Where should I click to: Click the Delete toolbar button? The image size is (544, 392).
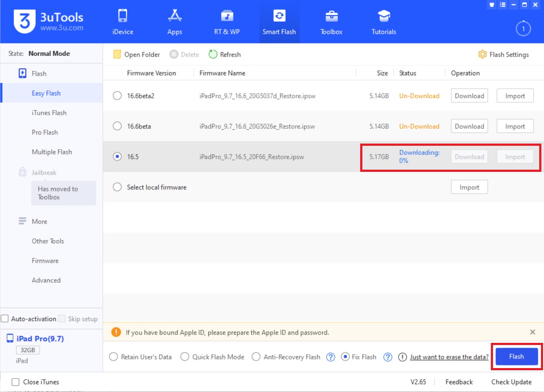coord(184,54)
